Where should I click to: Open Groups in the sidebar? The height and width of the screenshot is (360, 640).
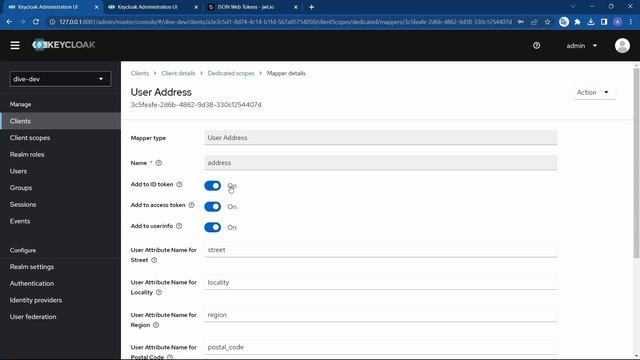pyautogui.click(x=60, y=188)
